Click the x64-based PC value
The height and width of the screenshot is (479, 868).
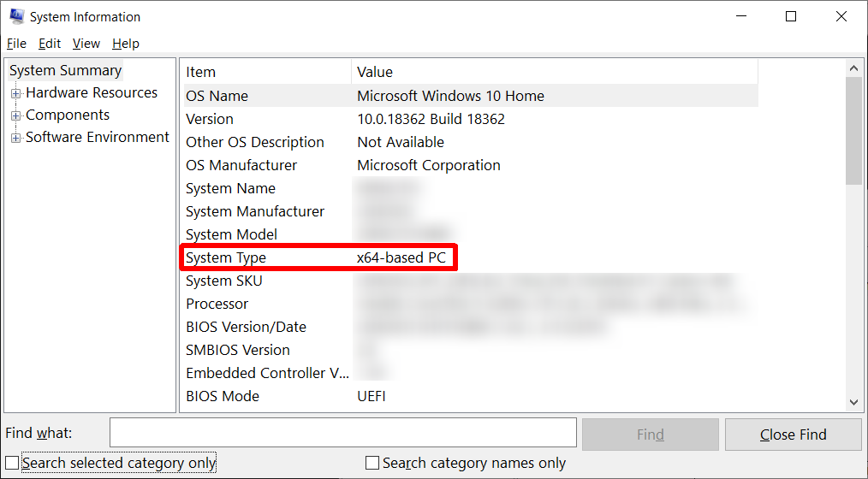(x=401, y=257)
